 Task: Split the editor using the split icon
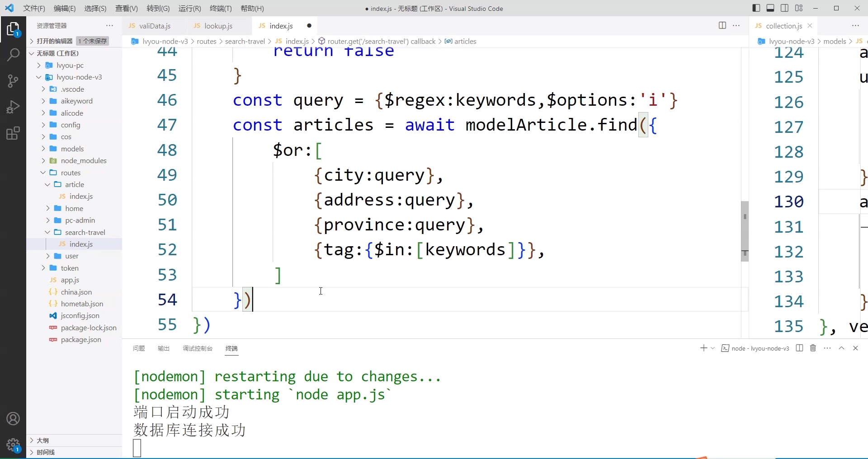[722, 26]
